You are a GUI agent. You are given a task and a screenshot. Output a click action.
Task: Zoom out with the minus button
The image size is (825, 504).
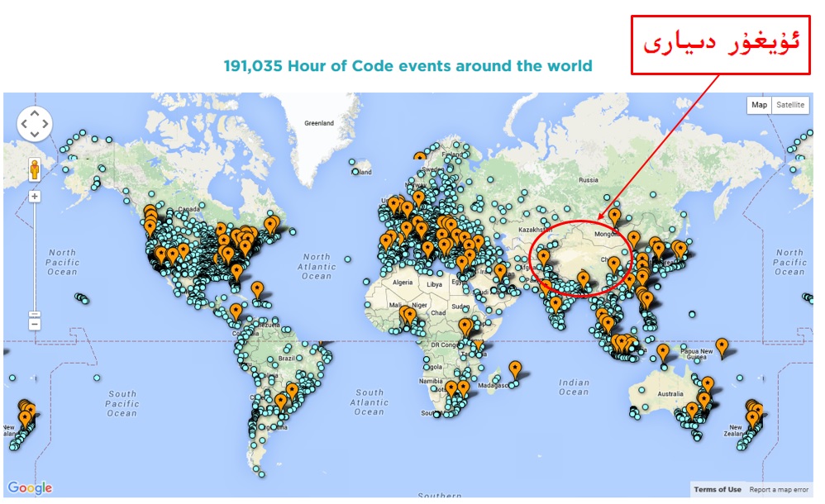tap(35, 324)
